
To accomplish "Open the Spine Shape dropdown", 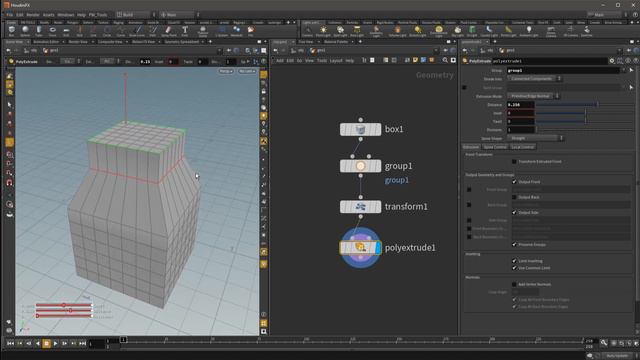I will [x=535, y=138].
